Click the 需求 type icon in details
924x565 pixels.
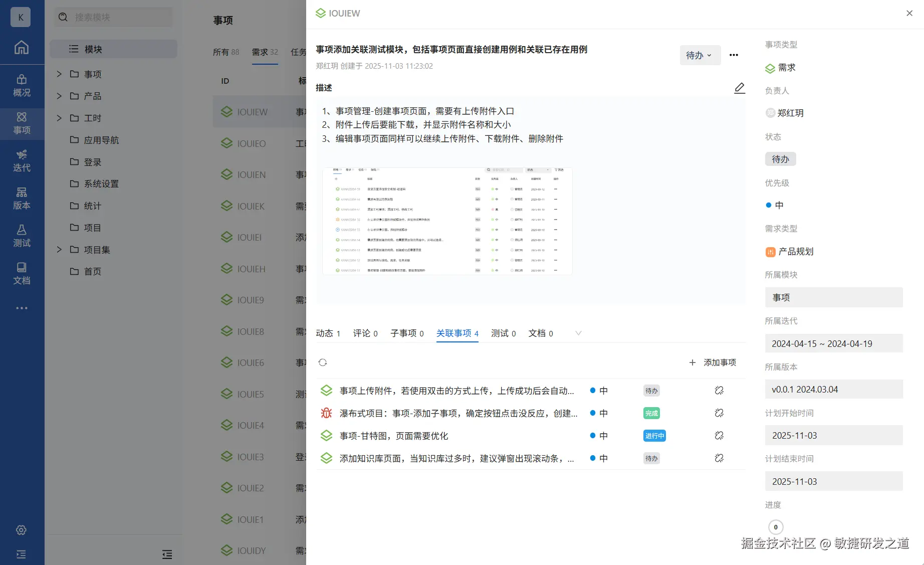770,68
